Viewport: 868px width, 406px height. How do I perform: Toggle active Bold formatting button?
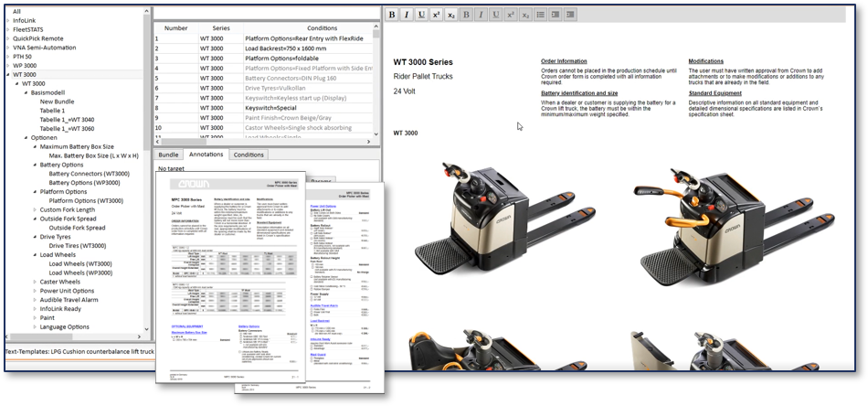coord(392,15)
